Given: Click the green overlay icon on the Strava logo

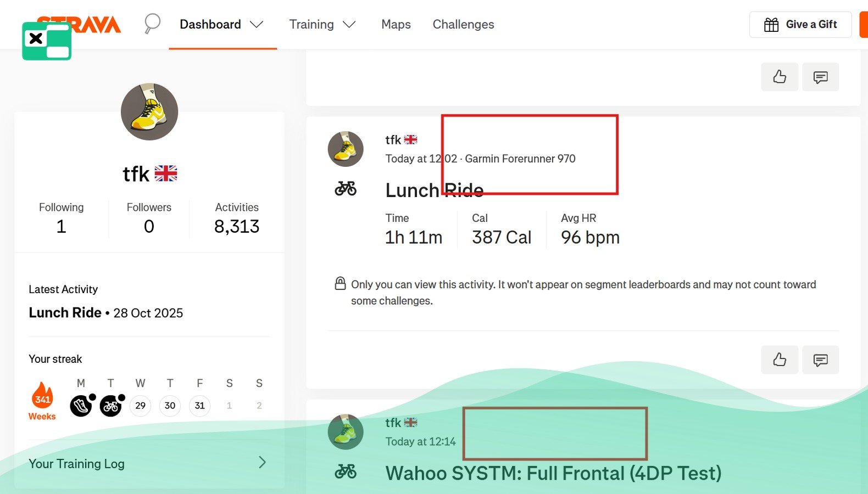Looking at the screenshot, I should pyautogui.click(x=47, y=41).
